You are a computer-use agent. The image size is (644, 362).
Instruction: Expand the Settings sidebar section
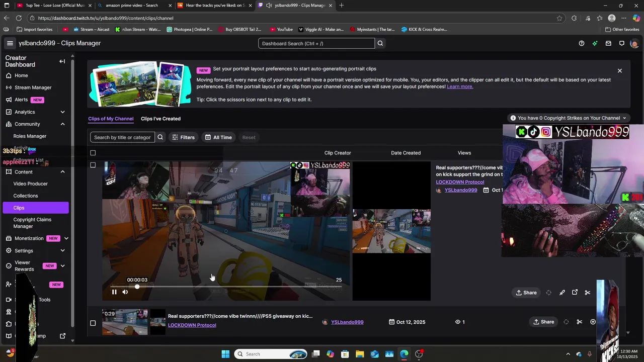coord(62,250)
